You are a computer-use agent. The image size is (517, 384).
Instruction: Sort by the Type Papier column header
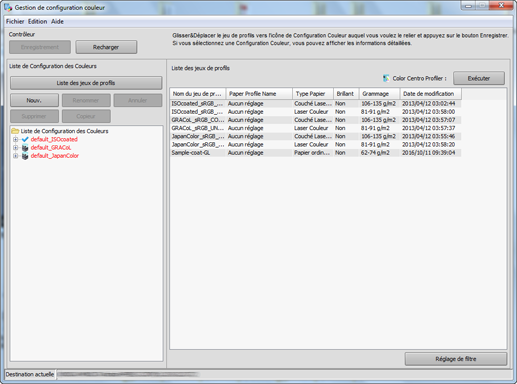pyautogui.click(x=313, y=94)
